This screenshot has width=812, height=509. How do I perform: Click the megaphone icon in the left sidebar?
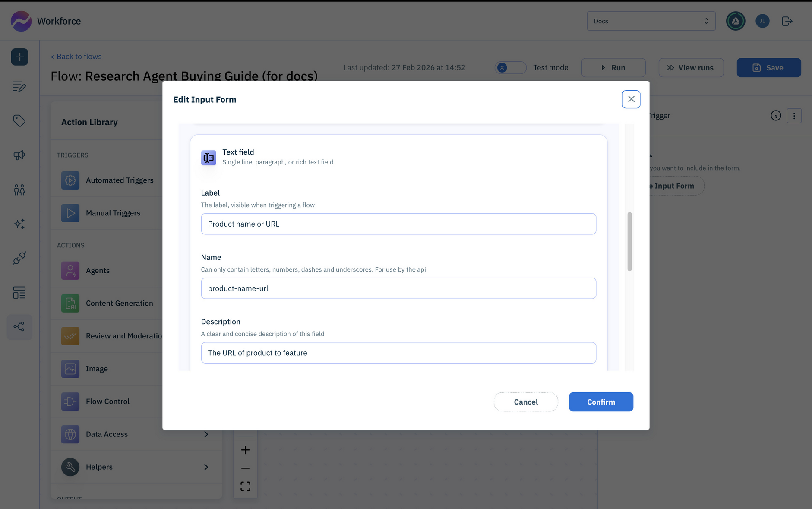pyautogui.click(x=19, y=155)
